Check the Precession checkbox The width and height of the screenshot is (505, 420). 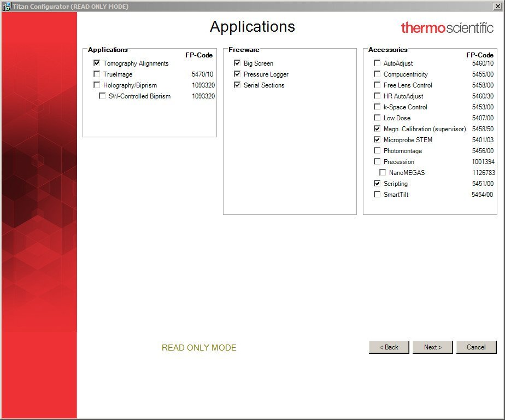point(377,162)
